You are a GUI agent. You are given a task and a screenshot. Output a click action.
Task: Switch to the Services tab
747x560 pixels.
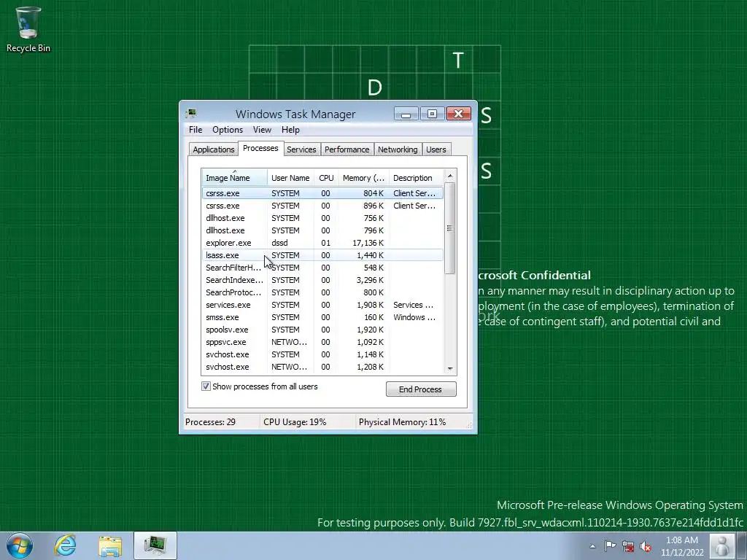coord(301,149)
